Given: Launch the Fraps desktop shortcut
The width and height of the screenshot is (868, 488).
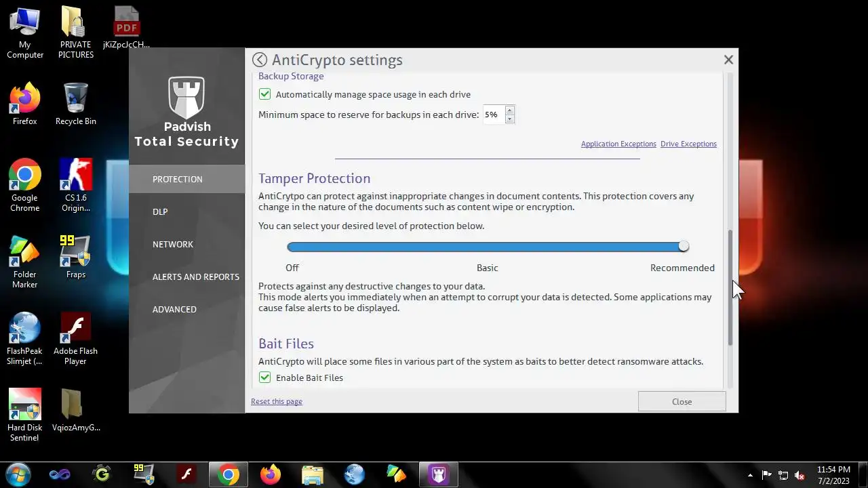Looking at the screenshot, I should [x=75, y=257].
